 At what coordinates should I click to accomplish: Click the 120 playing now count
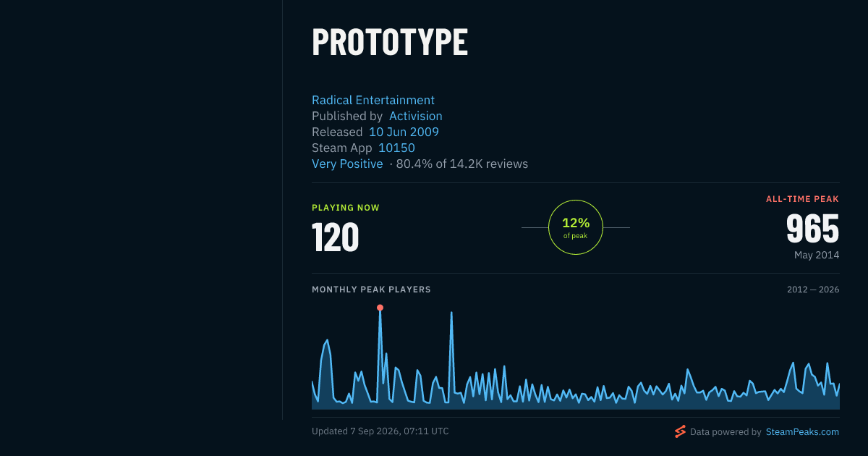(336, 237)
